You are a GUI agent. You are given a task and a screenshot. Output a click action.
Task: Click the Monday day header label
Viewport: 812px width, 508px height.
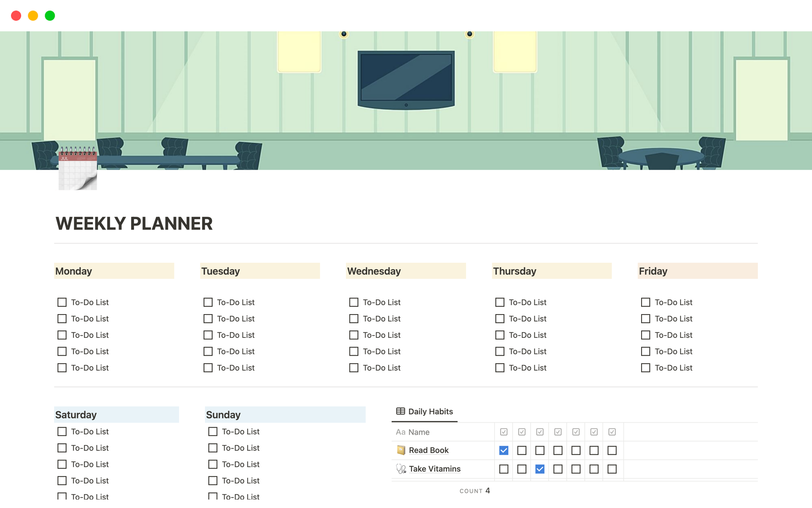pos(74,271)
